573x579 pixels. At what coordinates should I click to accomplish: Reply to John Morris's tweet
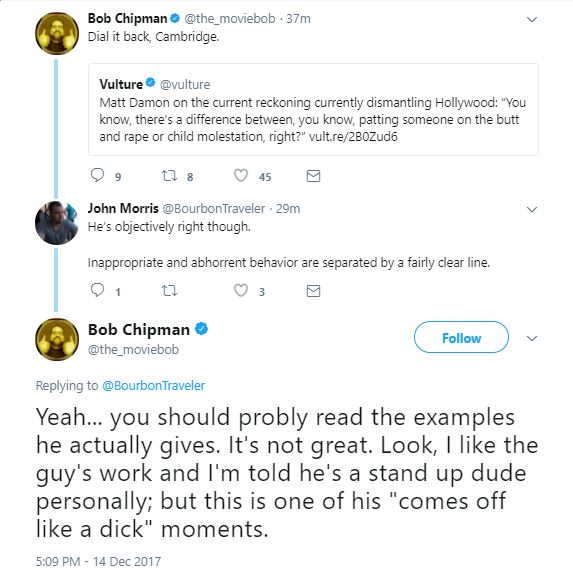click(x=97, y=290)
